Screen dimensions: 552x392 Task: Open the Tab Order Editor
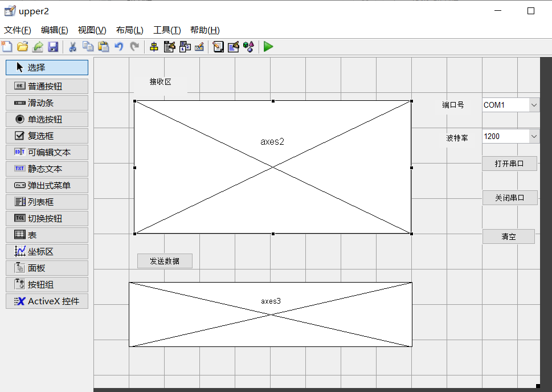tap(184, 47)
